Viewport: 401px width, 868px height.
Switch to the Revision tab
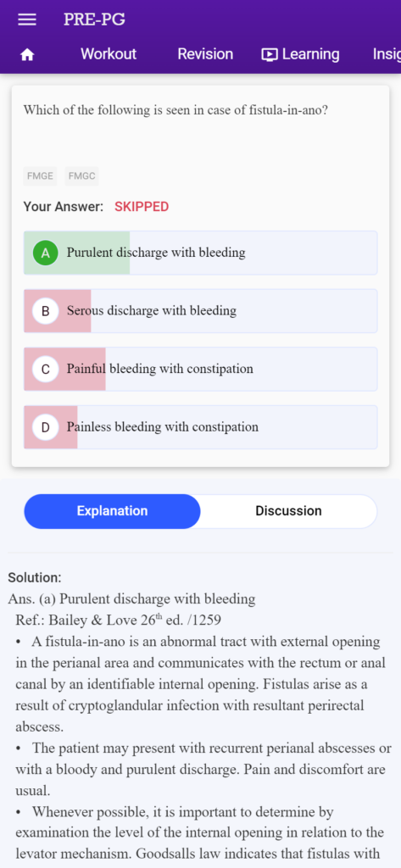205,54
